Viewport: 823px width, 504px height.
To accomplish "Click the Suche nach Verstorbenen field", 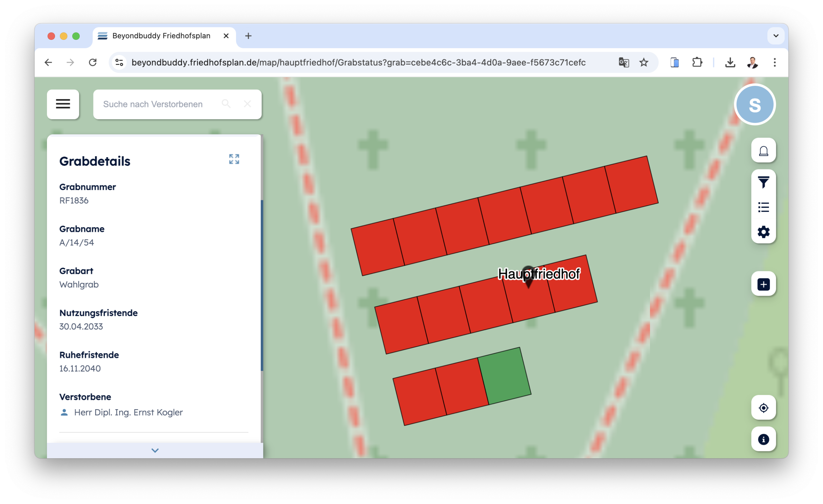I will click(x=157, y=104).
